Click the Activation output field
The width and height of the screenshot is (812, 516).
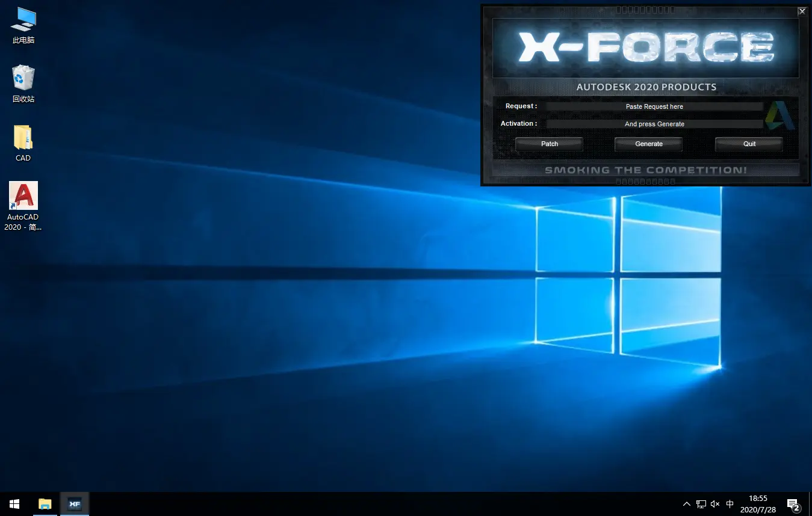[654, 124]
